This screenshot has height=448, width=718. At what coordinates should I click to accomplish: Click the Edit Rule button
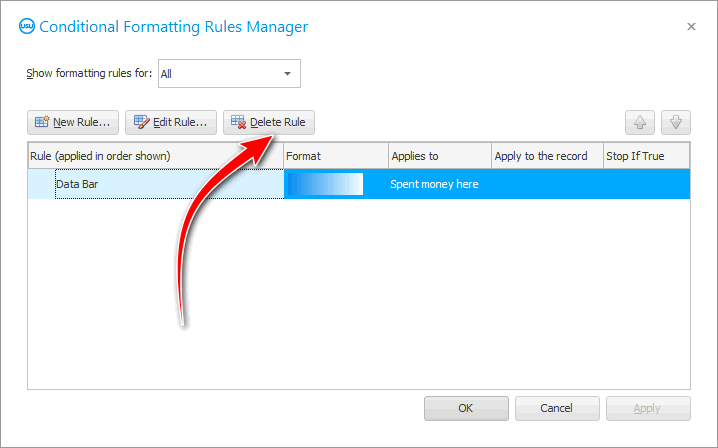(170, 122)
